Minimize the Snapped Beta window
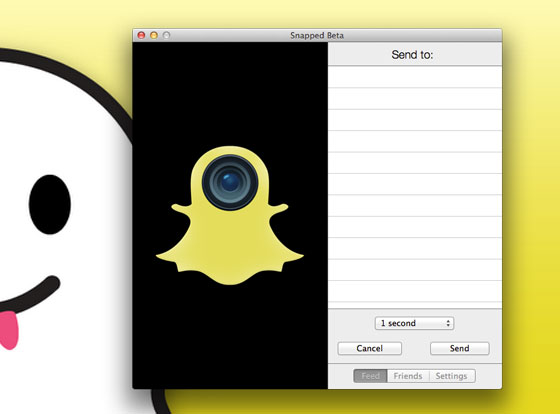This screenshot has width=560, height=414. click(154, 35)
